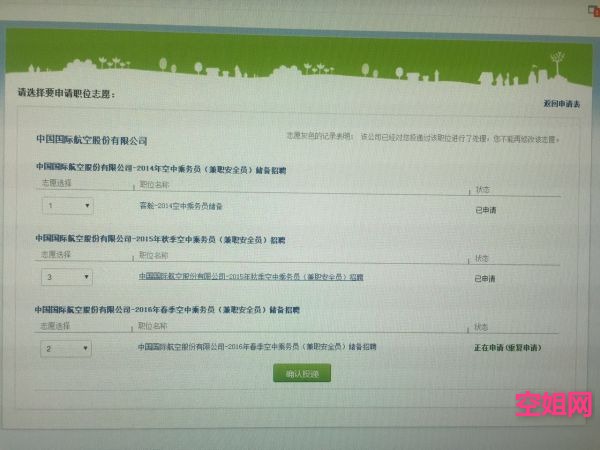This screenshot has width=600, height=450.
Task: Click 已申请 status in the 2014 row
Action: [486, 210]
